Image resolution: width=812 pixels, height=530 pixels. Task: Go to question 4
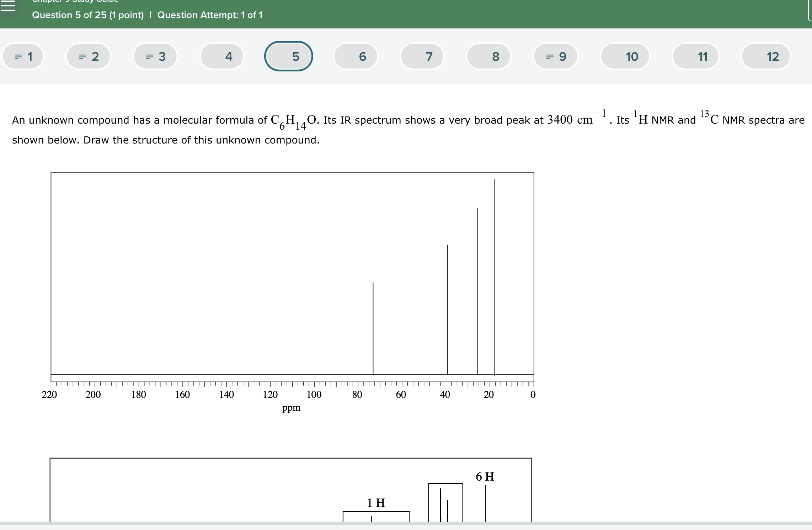[x=222, y=56]
